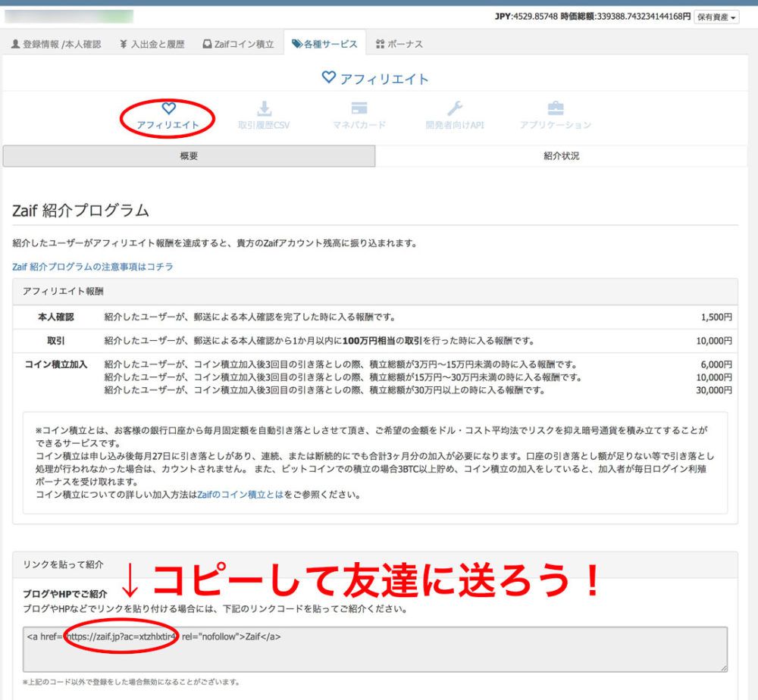Open Zaif 紹介プログラムの注意事項はコチラ link

click(x=92, y=267)
